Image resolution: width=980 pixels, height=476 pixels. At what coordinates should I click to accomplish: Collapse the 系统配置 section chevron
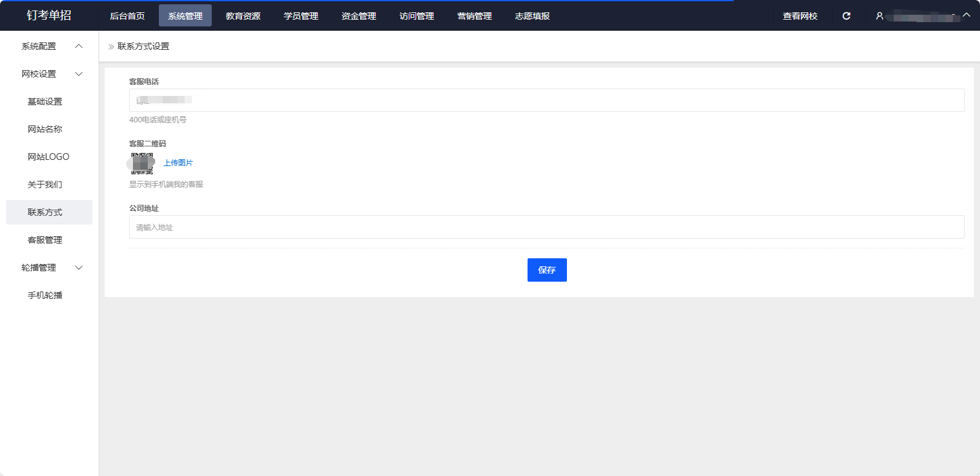click(x=79, y=46)
